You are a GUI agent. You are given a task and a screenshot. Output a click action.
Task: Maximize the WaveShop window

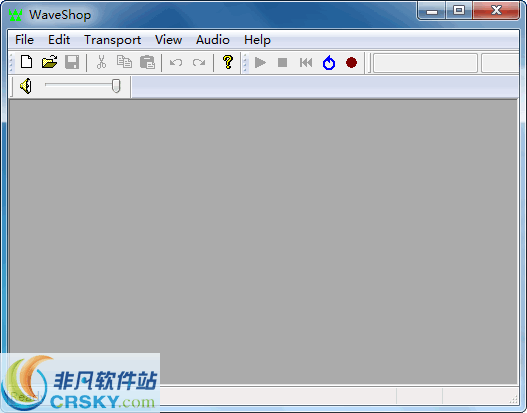click(459, 10)
